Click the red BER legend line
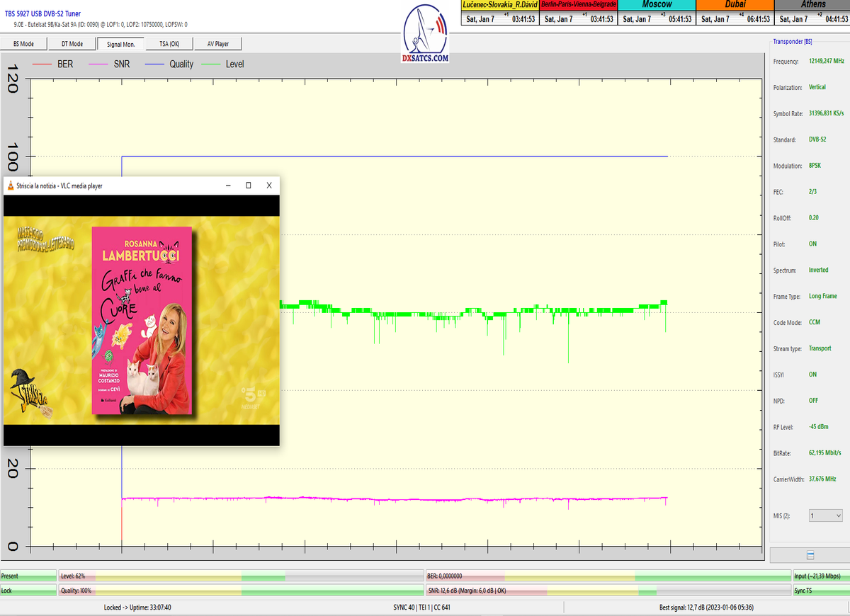 point(42,64)
